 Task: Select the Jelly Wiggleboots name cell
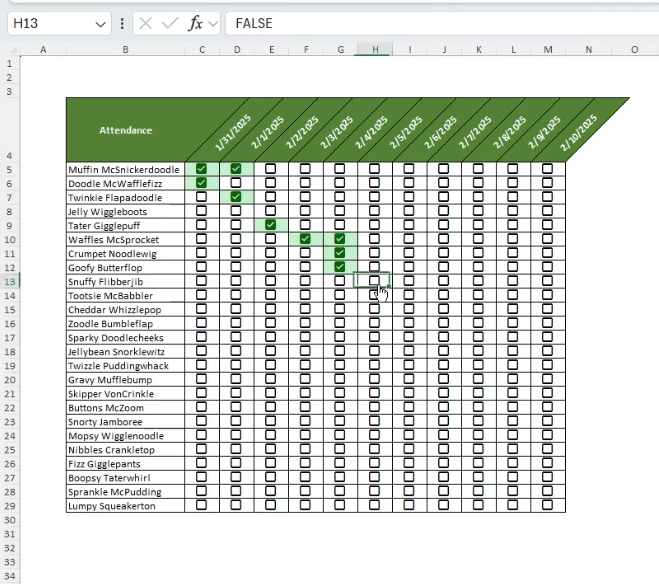coord(125,211)
